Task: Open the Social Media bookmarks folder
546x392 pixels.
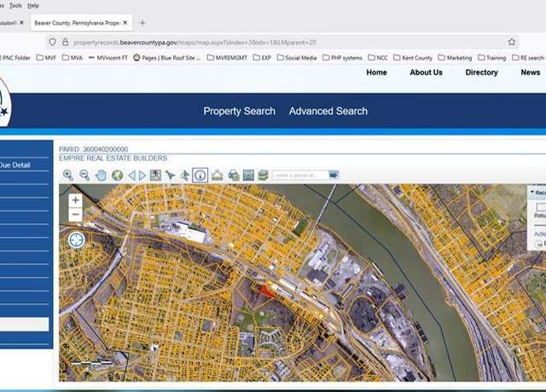Action: [297, 58]
